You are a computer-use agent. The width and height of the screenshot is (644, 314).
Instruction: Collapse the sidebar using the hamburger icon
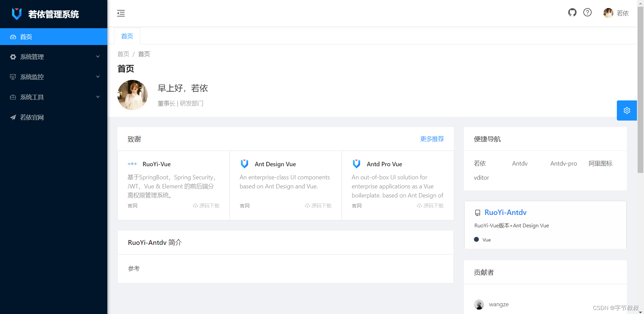[121, 13]
